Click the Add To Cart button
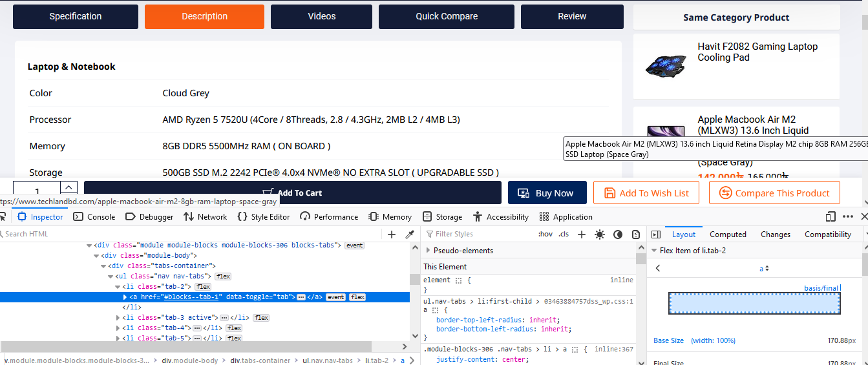Viewport: 868px width, 365px height. point(293,193)
